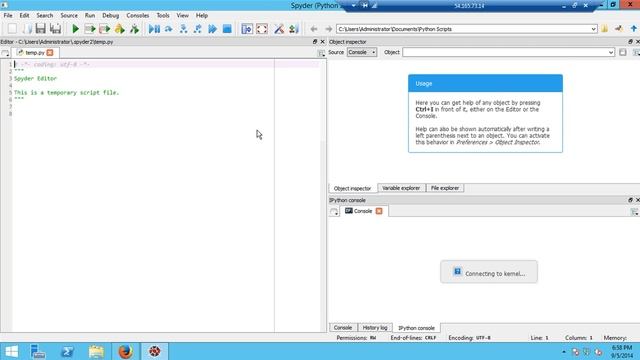
Task: Open the Consoles menu
Action: point(138,15)
